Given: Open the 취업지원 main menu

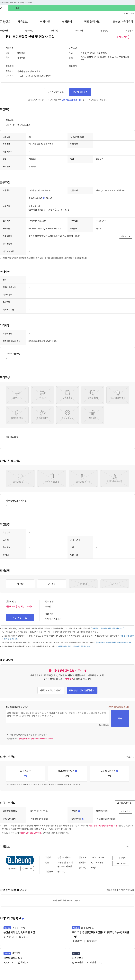Looking at the screenshot, I should point(45,22).
